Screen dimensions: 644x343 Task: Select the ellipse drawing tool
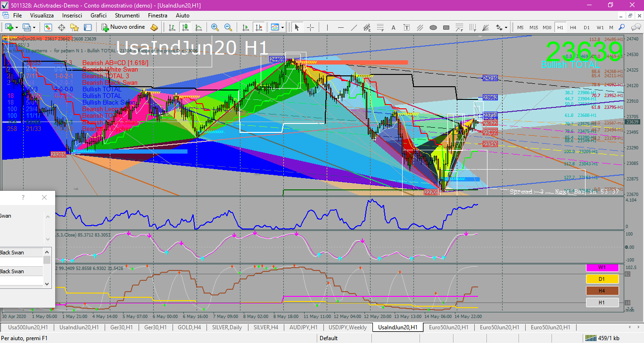(x=433, y=27)
